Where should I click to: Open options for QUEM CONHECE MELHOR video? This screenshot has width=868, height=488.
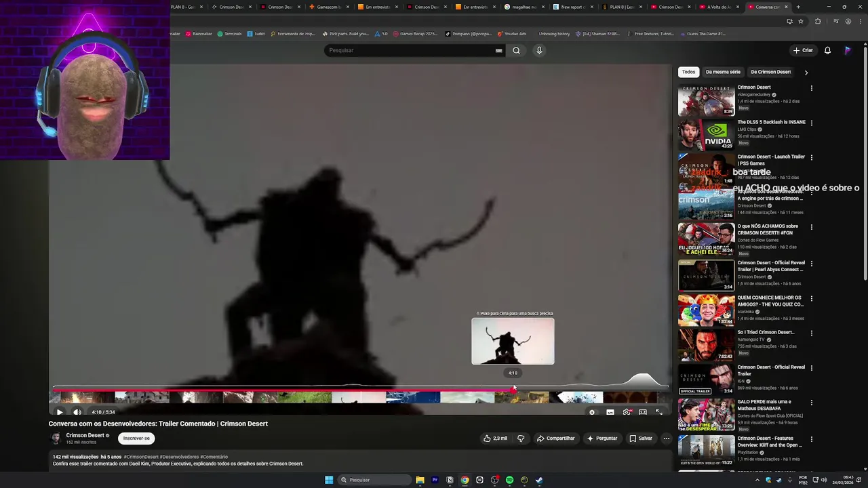[x=811, y=298]
